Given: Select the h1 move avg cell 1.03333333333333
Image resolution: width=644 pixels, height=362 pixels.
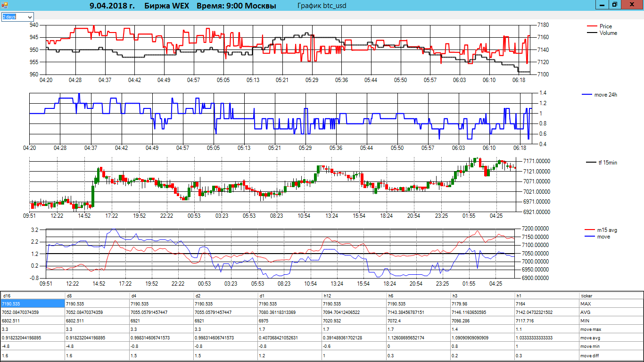Looking at the screenshot, I should (x=547, y=338).
